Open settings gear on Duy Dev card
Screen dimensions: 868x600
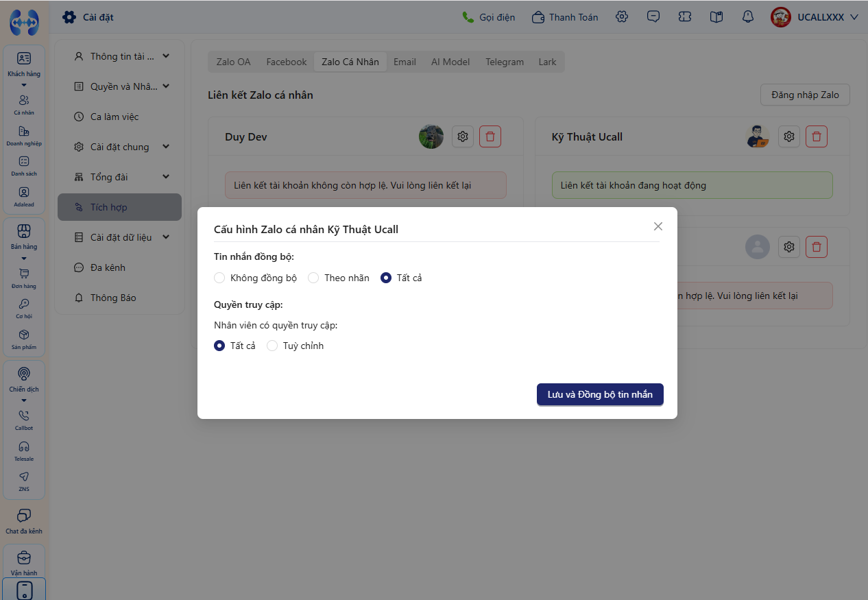tap(463, 136)
